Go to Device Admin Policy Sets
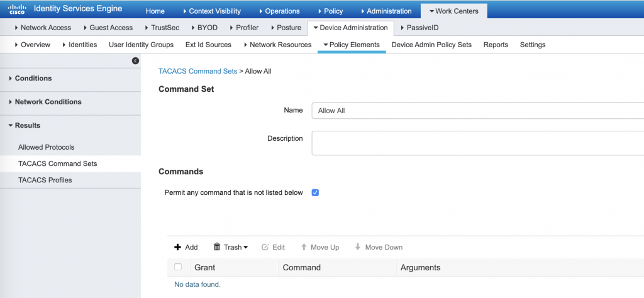The height and width of the screenshot is (298, 644). 431,45
